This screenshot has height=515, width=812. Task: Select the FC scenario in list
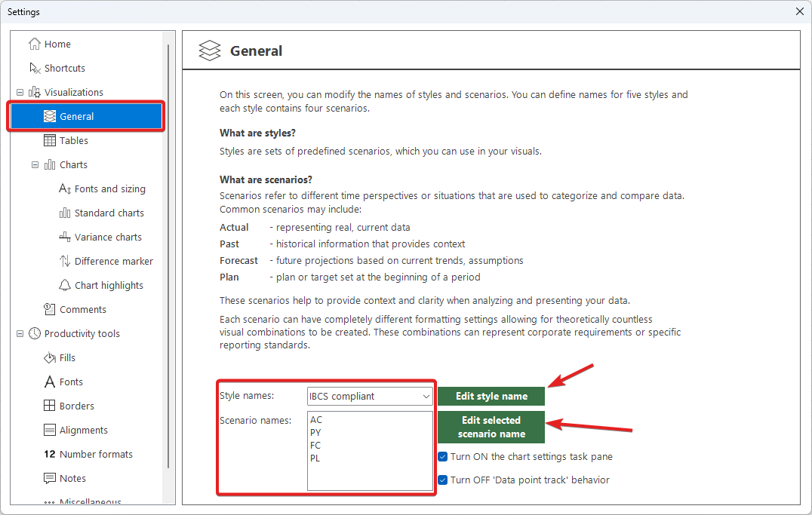pyautogui.click(x=315, y=446)
